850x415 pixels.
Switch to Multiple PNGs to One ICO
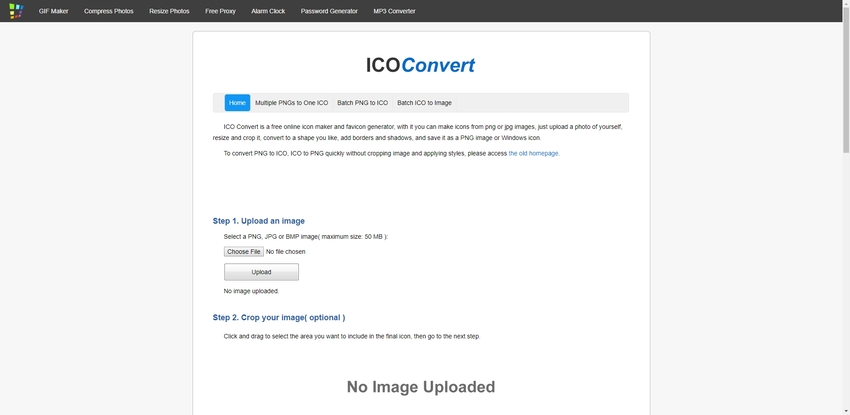(291, 103)
